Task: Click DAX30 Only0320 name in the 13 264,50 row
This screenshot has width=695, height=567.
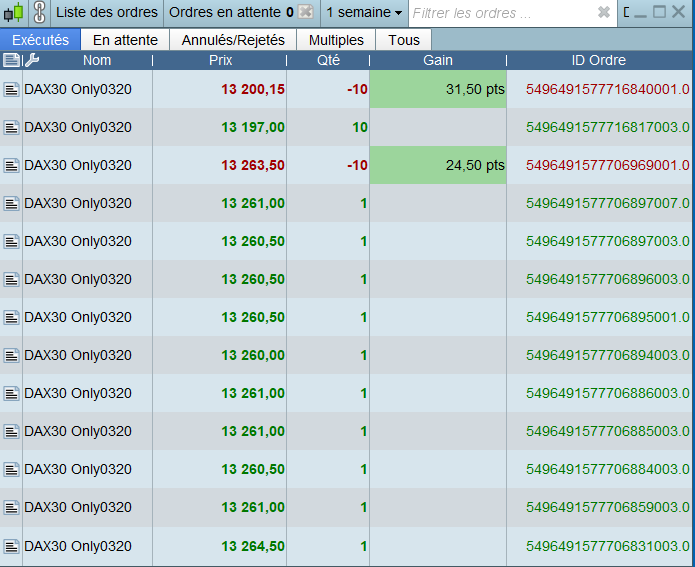Action: 78,546
